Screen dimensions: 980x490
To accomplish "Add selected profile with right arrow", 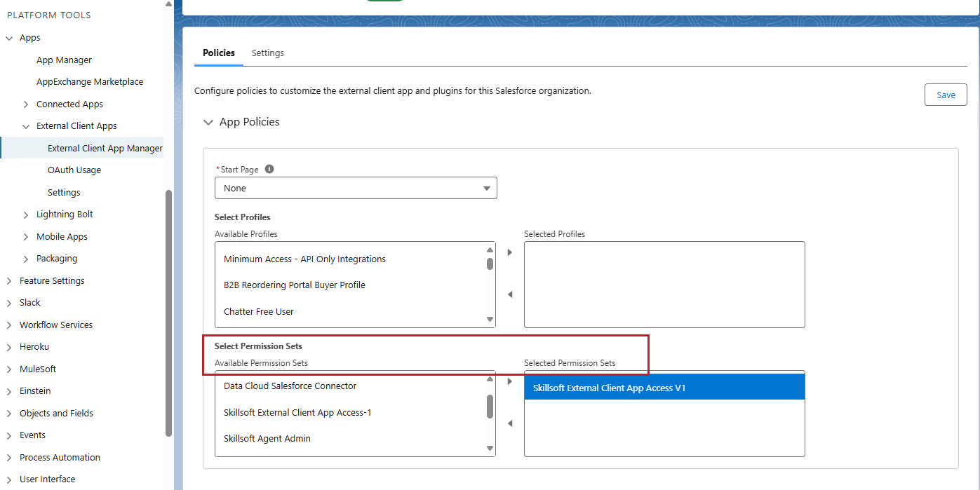I will (510, 252).
